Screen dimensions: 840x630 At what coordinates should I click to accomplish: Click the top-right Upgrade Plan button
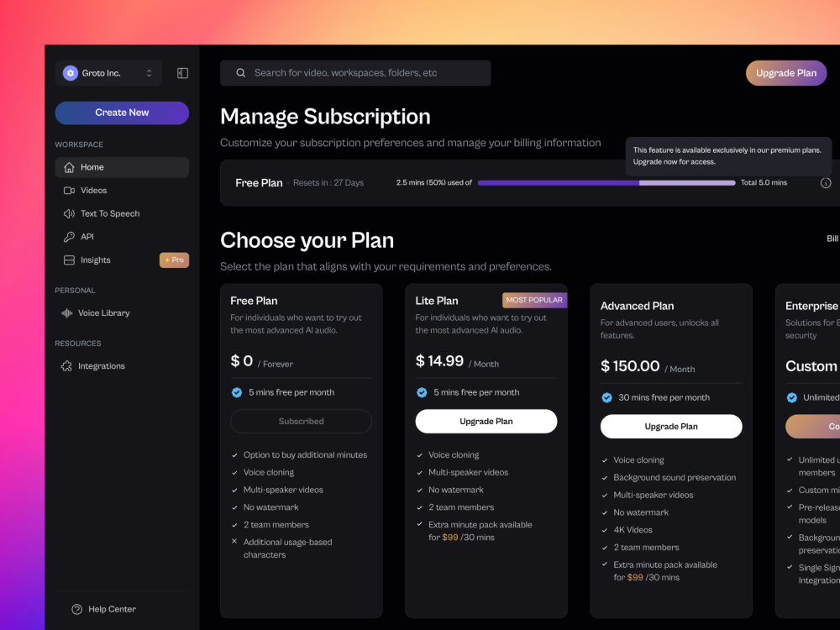click(x=786, y=73)
